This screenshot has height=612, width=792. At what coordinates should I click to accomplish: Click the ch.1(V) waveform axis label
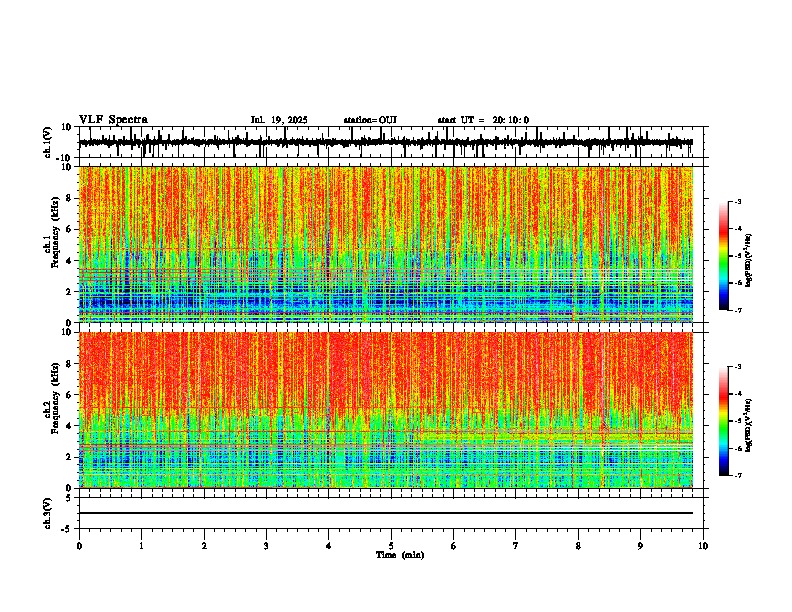click(x=48, y=142)
